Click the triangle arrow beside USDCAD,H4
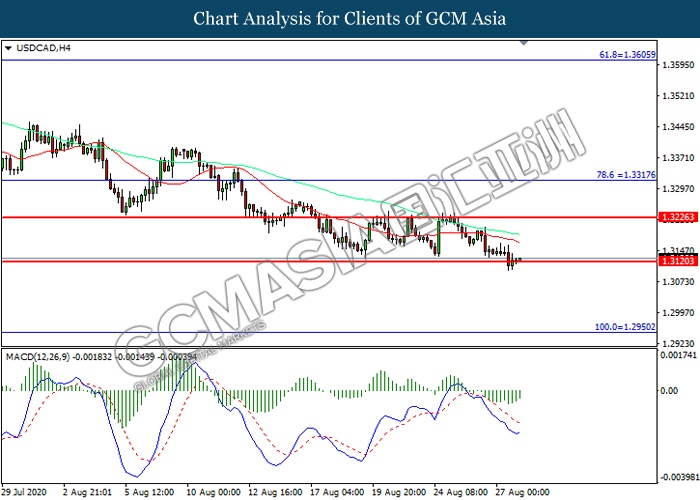 point(8,47)
